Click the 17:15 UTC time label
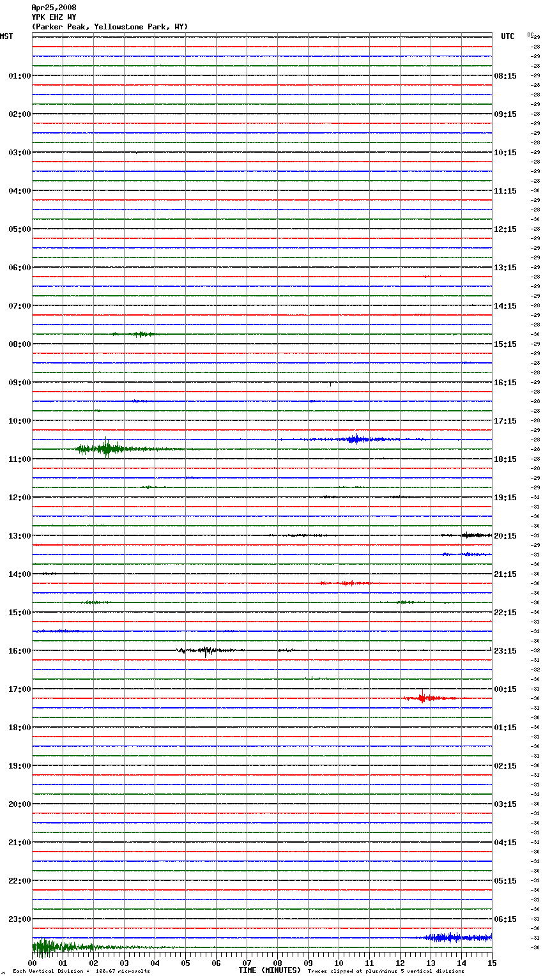The width and height of the screenshot is (543, 980). pyautogui.click(x=505, y=421)
